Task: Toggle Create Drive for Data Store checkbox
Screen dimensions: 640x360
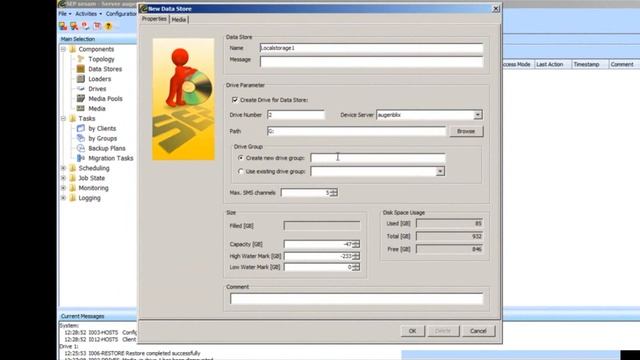Action: coord(235,100)
